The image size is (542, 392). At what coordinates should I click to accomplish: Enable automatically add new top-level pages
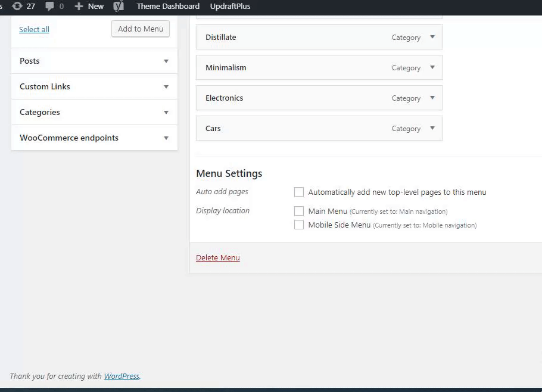299,192
